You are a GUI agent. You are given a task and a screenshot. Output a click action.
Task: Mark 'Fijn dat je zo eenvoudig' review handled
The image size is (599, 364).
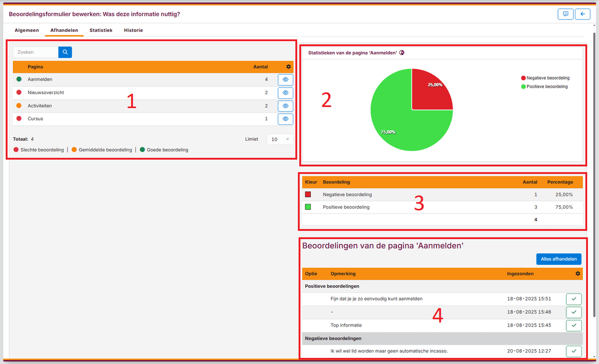[573, 299]
